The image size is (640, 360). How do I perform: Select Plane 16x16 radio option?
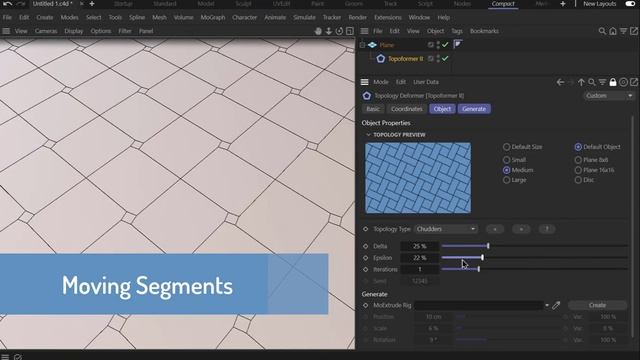(x=578, y=170)
